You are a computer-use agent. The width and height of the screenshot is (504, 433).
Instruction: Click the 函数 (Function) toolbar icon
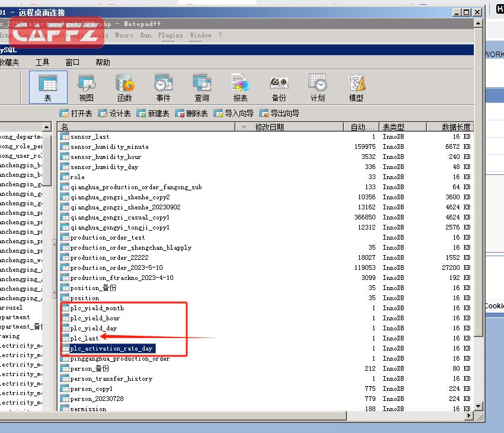pos(125,87)
